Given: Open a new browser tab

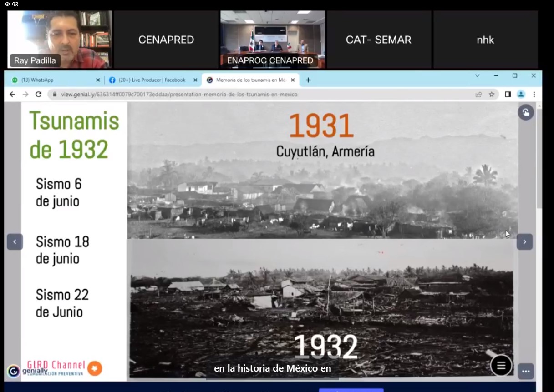Looking at the screenshot, I should coord(308,80).
